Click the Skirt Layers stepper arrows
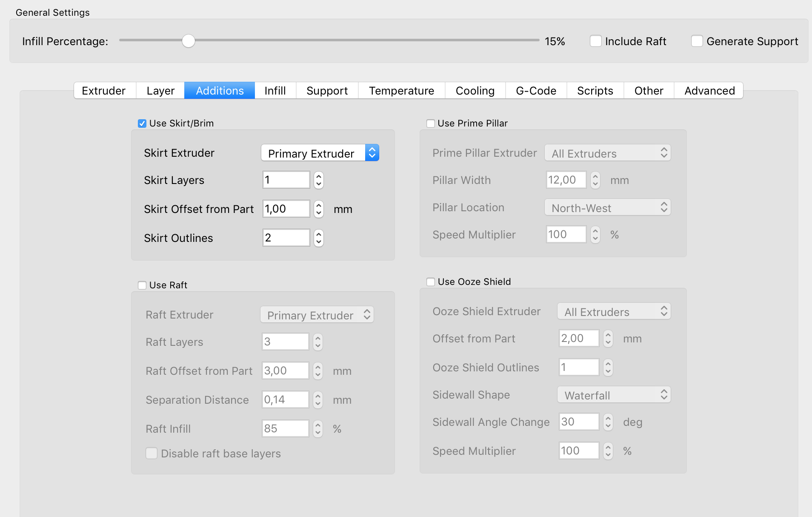The width and height of the screenshot is (812, 517). tap(318, 180)
